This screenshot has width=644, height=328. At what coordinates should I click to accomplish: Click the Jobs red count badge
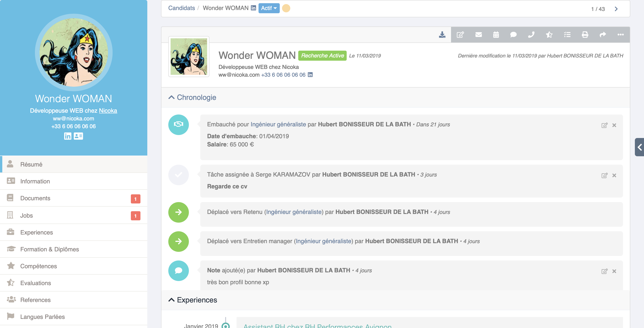pyautogui.click(x=135, y=216)
